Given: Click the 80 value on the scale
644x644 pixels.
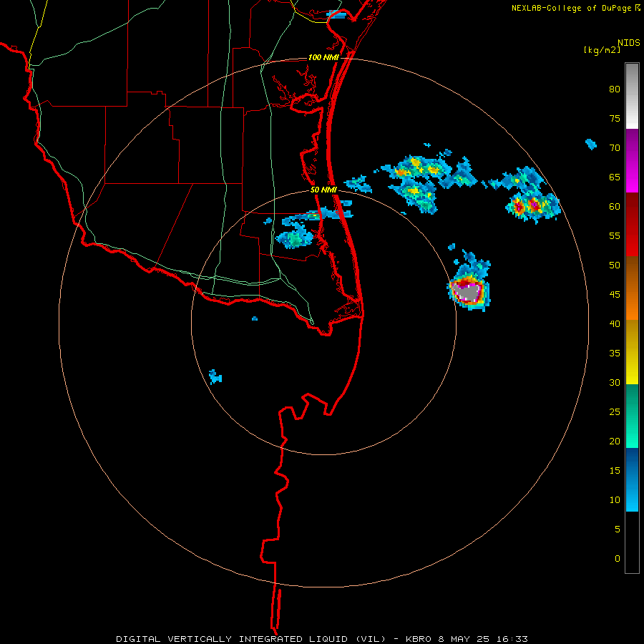Looking at the screenshot, I should tap(615, 89).
